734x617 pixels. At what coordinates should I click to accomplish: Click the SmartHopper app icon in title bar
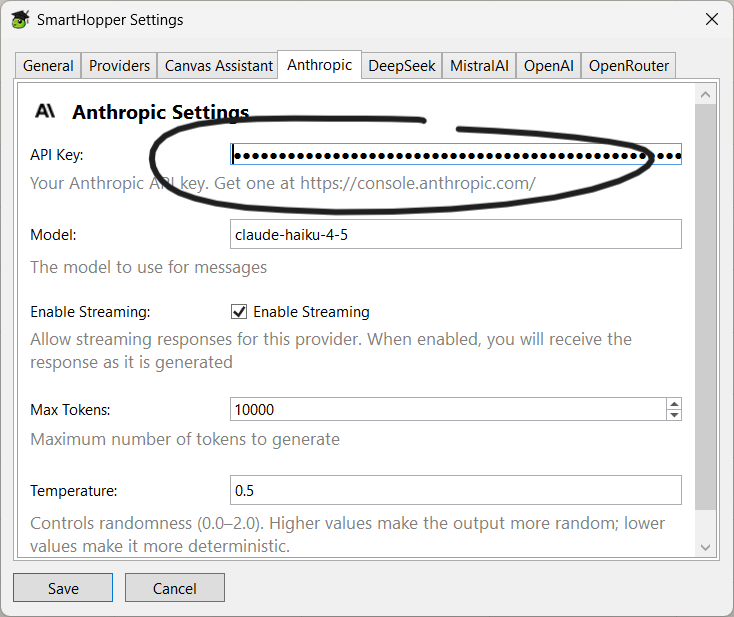[20, 20]
